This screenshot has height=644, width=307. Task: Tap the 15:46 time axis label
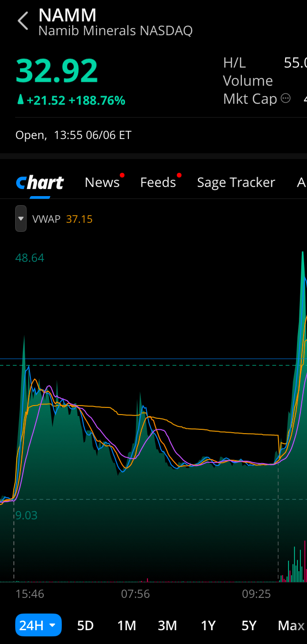(29, 594)
